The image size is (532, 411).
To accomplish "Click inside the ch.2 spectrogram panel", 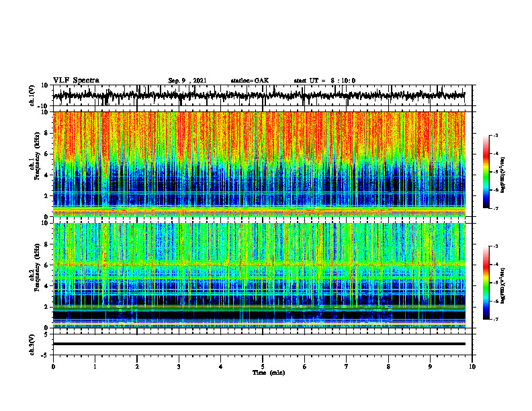I will tap(259, 275).
